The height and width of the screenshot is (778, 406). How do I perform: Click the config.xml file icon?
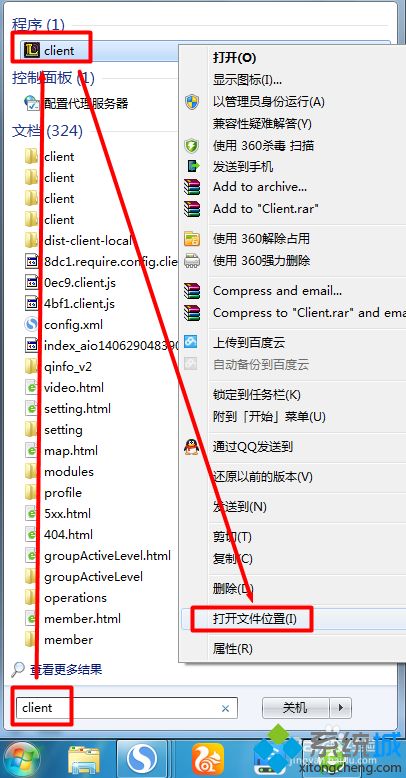[32, 325]
